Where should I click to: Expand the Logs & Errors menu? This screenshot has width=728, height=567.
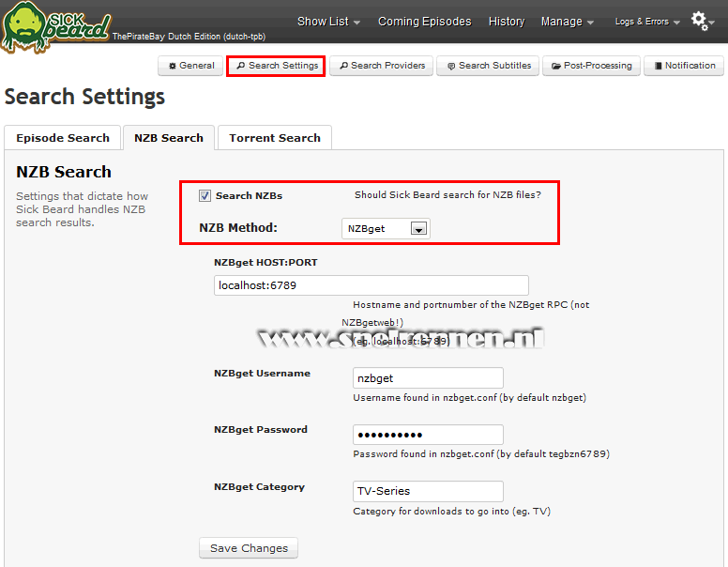647,22
